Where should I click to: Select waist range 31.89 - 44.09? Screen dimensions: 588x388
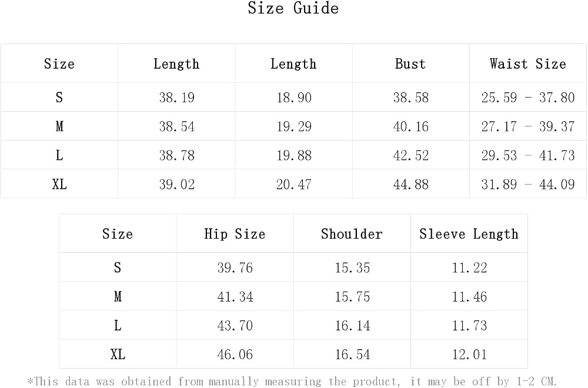pyautogui.click(x=528, y=184)
